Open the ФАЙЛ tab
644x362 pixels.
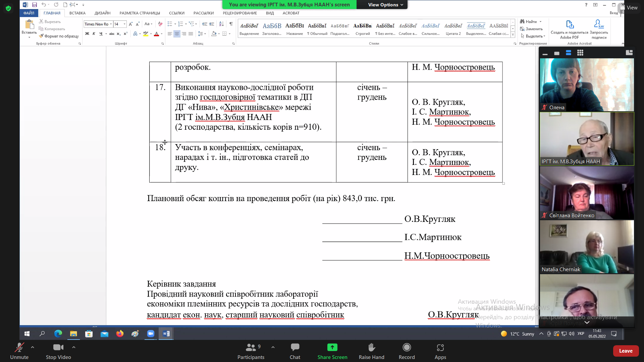(29, 13)
